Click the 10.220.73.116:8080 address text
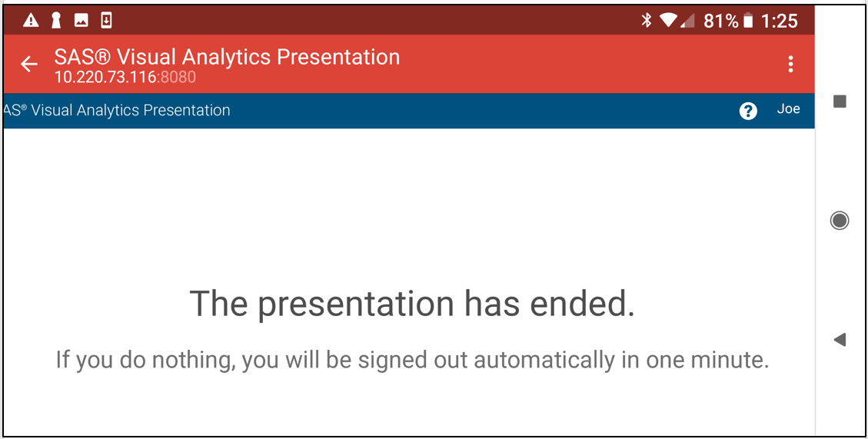 (x=125, y=77)
